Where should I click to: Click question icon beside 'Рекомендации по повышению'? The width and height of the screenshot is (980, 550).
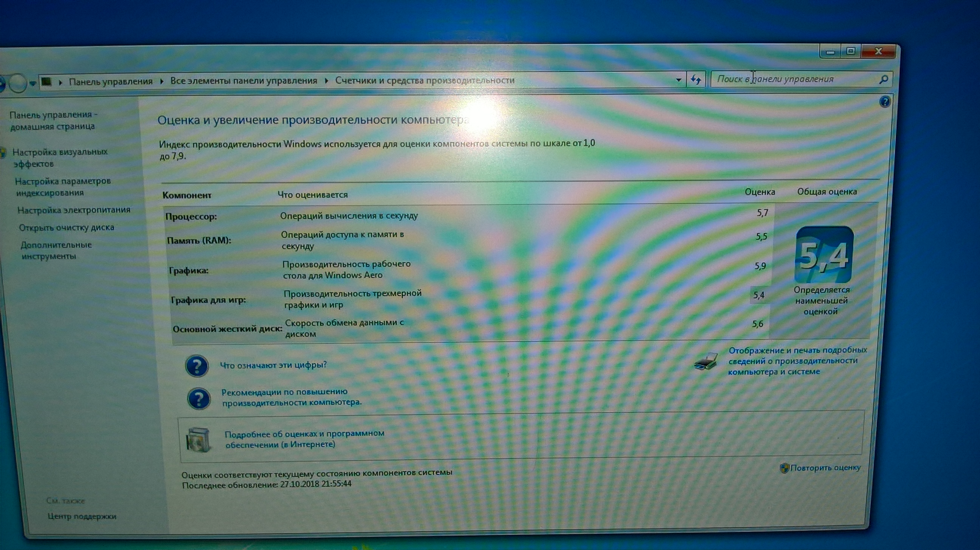tap(198, 399)
